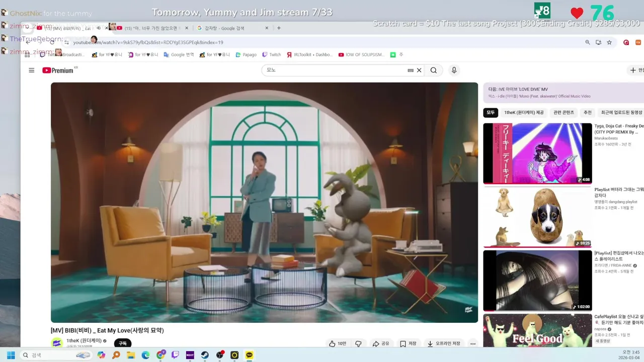Mute tab via speaker icon on BIBI tab
Screen dimensions: 644x362
99,28
